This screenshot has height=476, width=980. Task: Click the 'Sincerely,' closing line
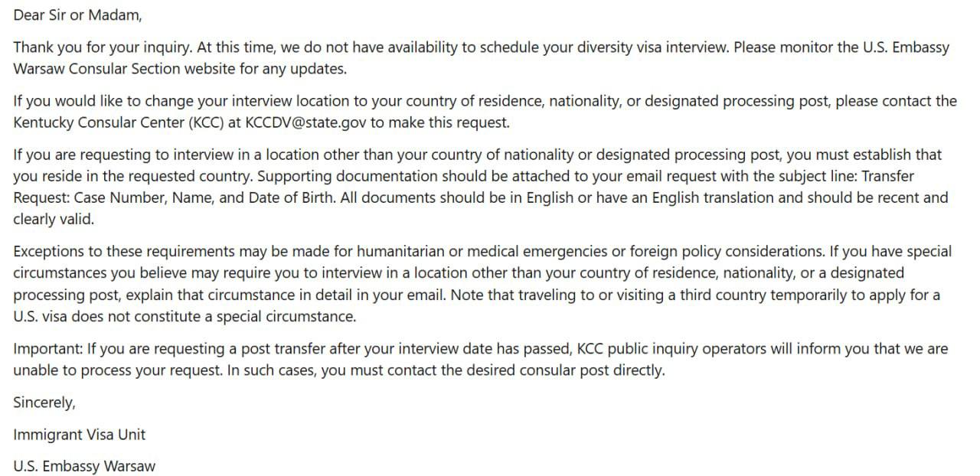tap(44, 403)
